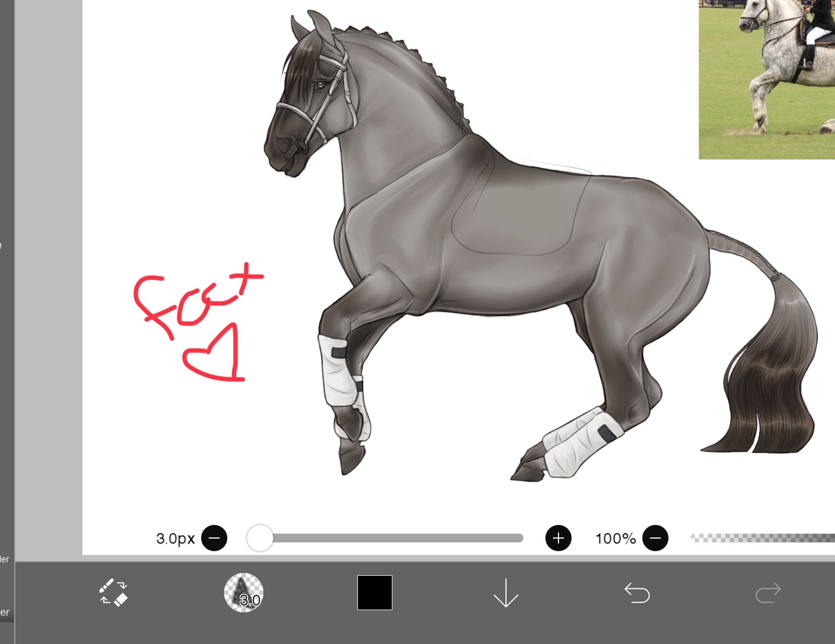The width and height of the screenshot is (835, 644).
Task: Decrease brush size with minus button
Action: tap(214, 538)
